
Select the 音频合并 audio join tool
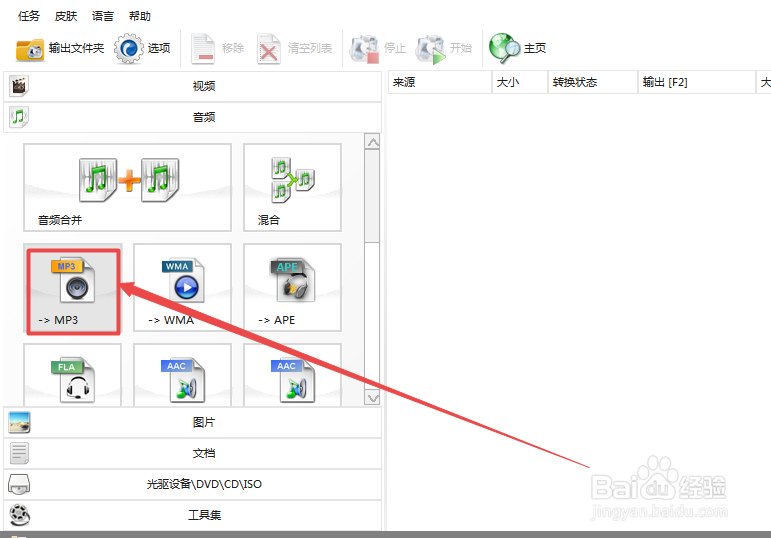point(127,187)
